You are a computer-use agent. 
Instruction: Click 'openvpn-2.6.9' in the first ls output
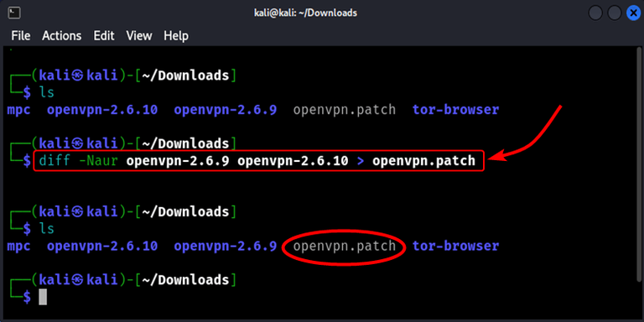[x=226, y=110]
